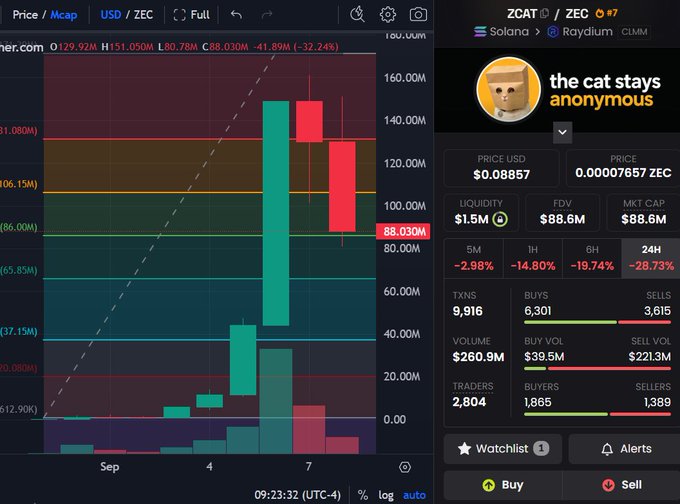The width and height of the screenshot is (680, 504).
Task: Click the Sep date axis label
Action: [110, 467]
